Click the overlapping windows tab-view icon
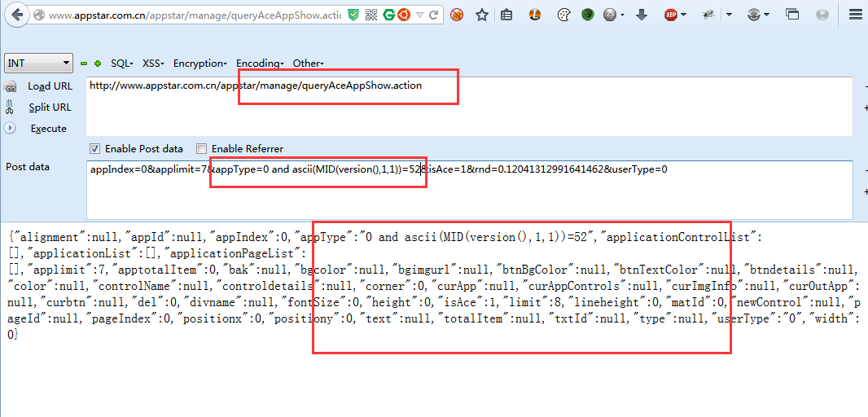Screen dimensions: 868x417 click(792, 15)
